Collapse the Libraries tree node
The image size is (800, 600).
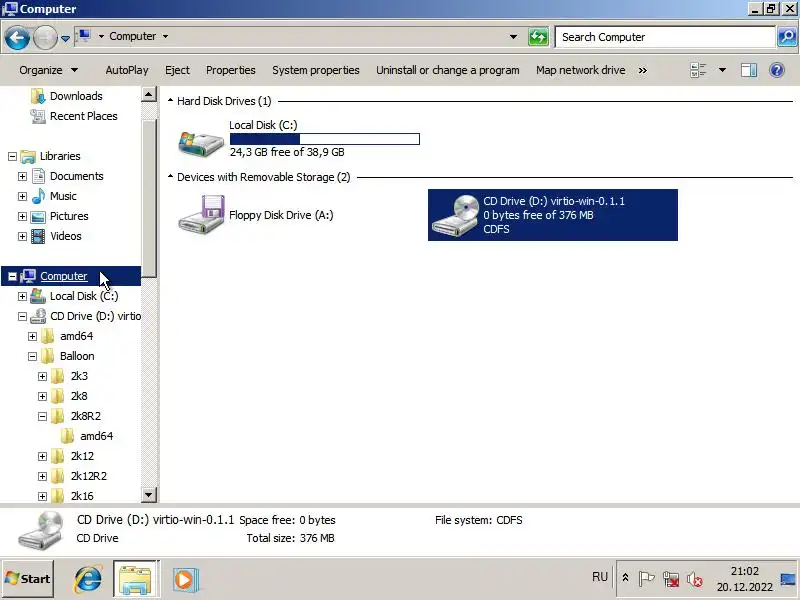pyautogui.click(x=12, y=156)
